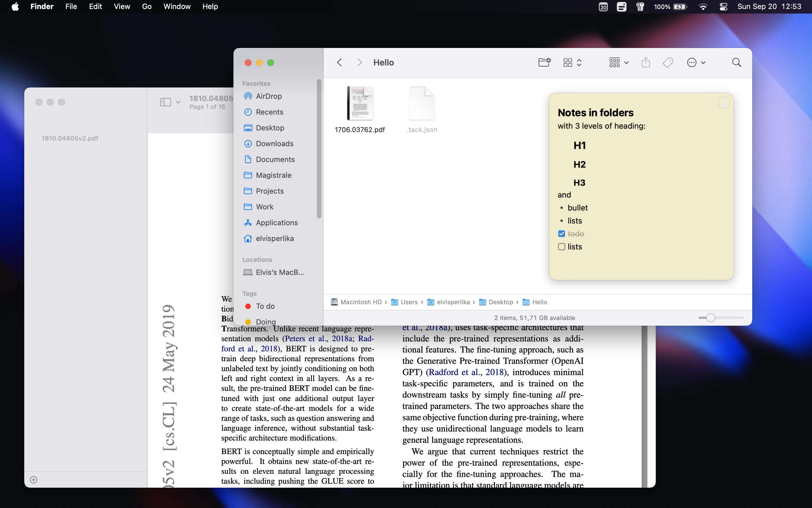
Task: Open the group-by dropdown in Finder toolbar
Action: 619,62
